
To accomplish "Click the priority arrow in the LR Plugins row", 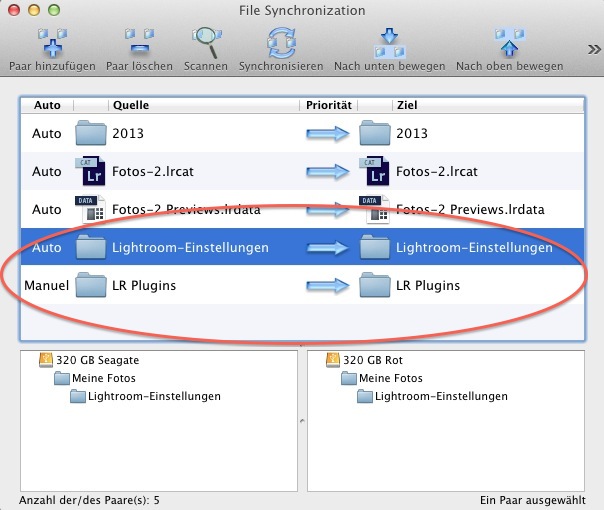I will pyautogui.click(x=327, y=286).
